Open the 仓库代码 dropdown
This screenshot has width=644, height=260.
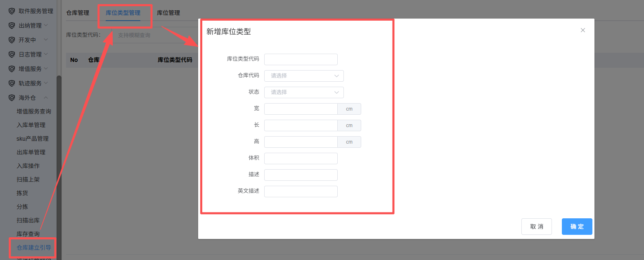click(x=304, y=76)
